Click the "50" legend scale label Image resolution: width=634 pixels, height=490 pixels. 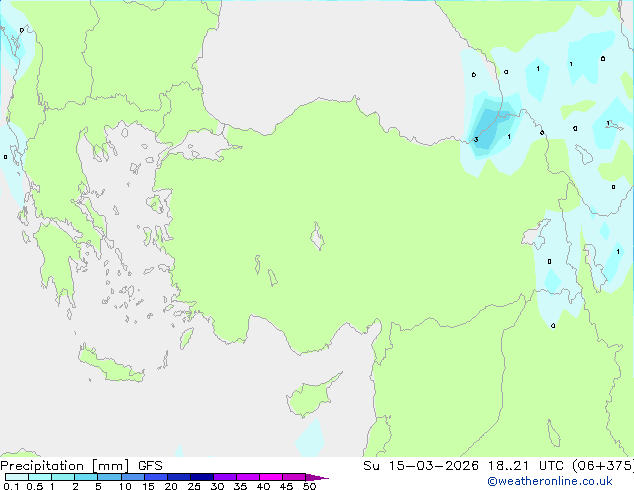(309, 486)
